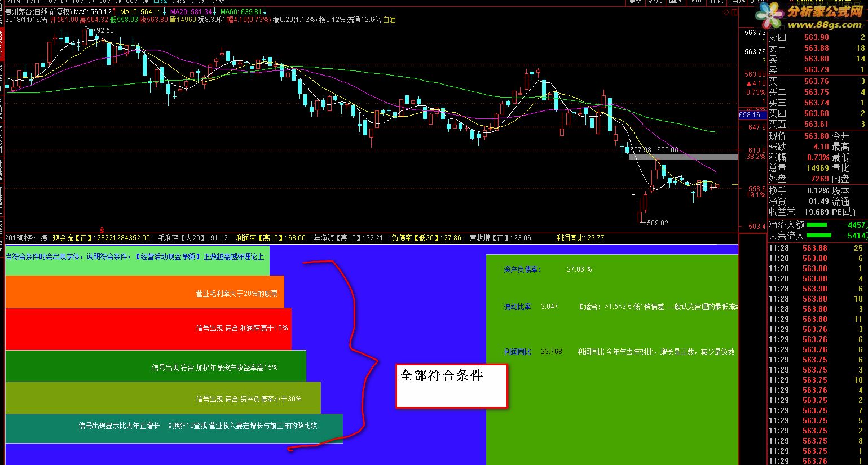Select the 卖四 563.90 order row
Image resolution: width=868 pixels, height=465 pixels.
[x=817, y=37]
